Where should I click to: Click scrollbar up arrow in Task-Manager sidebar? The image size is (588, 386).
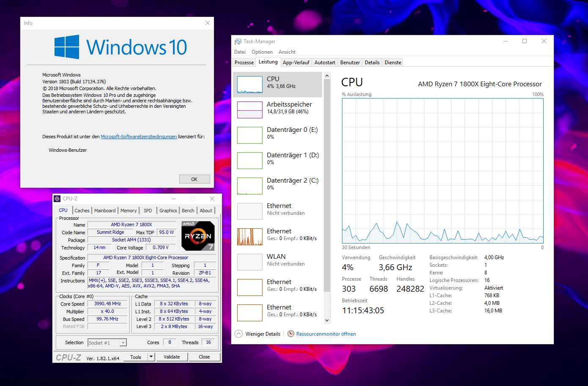coord(326,76)
